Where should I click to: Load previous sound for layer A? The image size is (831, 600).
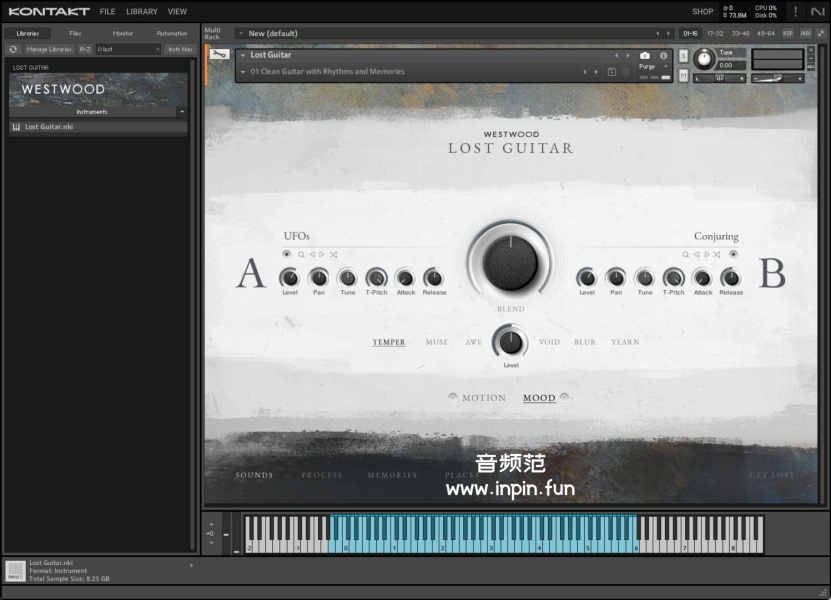[312, 254]
